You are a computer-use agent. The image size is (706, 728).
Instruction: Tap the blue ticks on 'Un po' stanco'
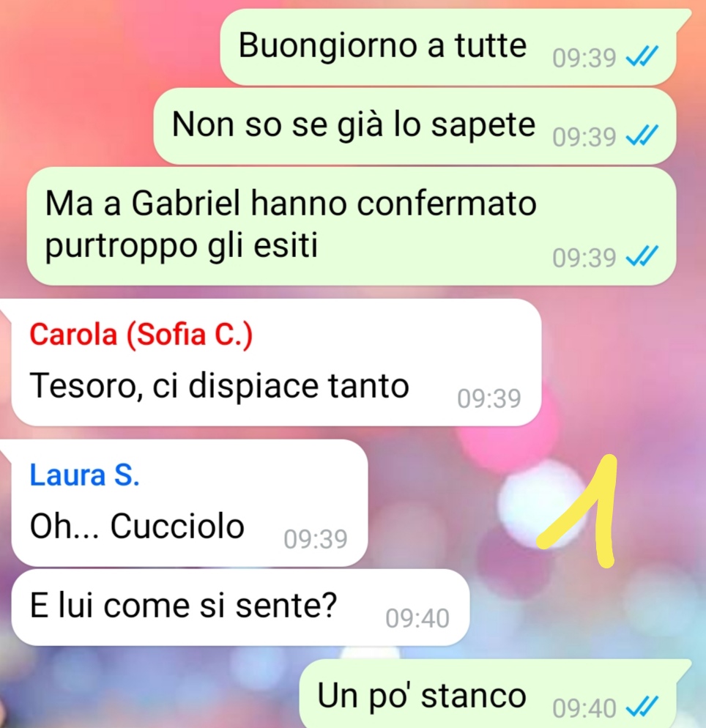642,707
